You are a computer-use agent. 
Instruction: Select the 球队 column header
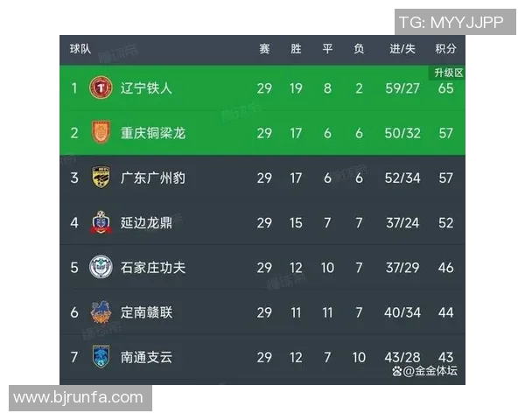(80, 49)
